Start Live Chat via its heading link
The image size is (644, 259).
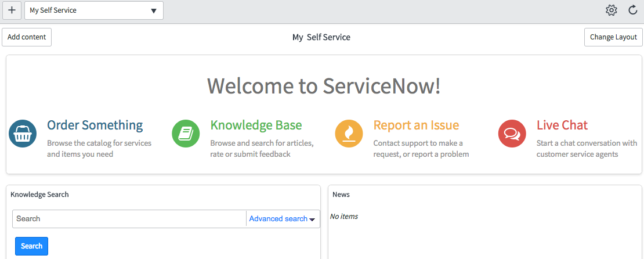(x=562, y=125)
